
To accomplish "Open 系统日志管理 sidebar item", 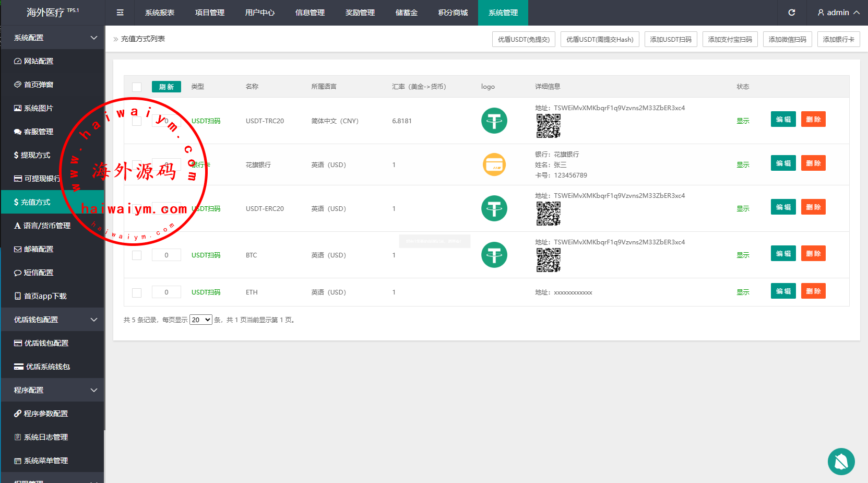I will point(52,437).
